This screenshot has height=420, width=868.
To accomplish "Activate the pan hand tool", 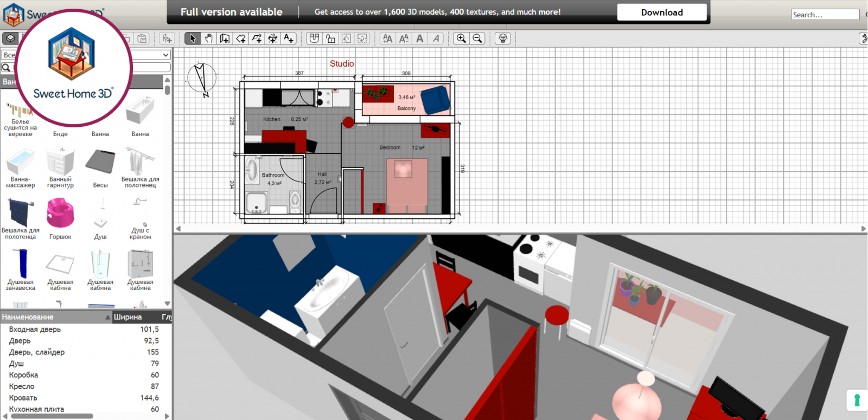I will click(x=209, y=38).
